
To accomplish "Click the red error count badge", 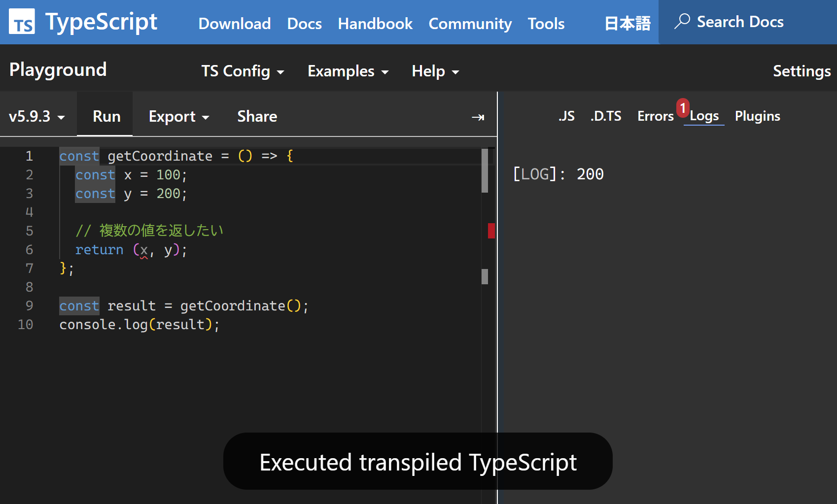I will tap(683, 108).
